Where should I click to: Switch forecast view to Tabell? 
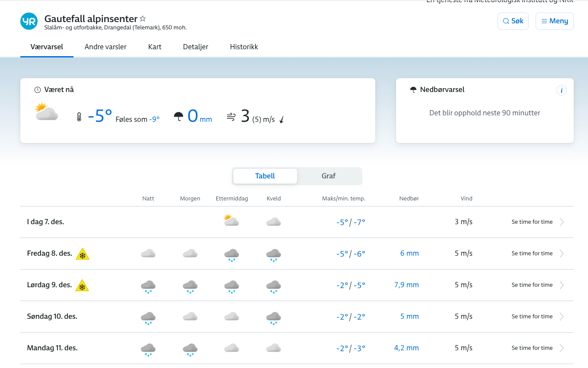click(265, 176)
